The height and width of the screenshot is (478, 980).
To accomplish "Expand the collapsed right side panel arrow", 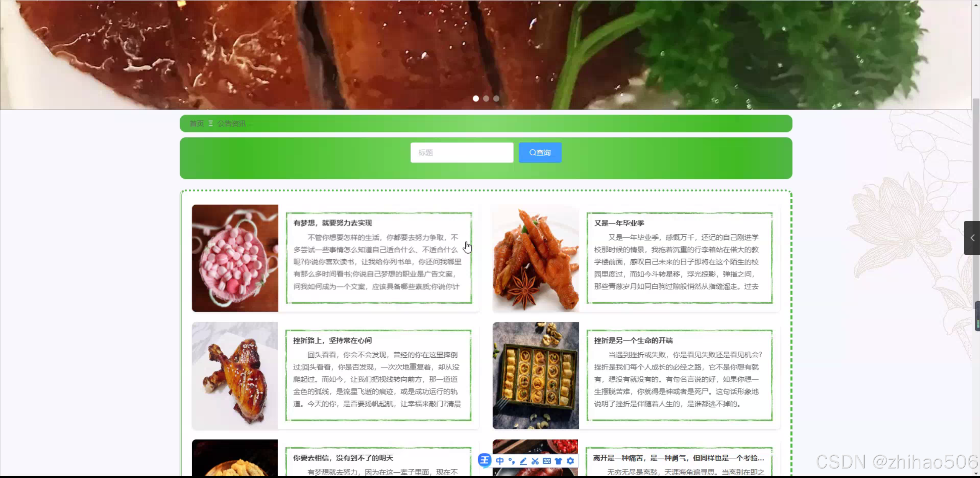I will tap(972, 238).
